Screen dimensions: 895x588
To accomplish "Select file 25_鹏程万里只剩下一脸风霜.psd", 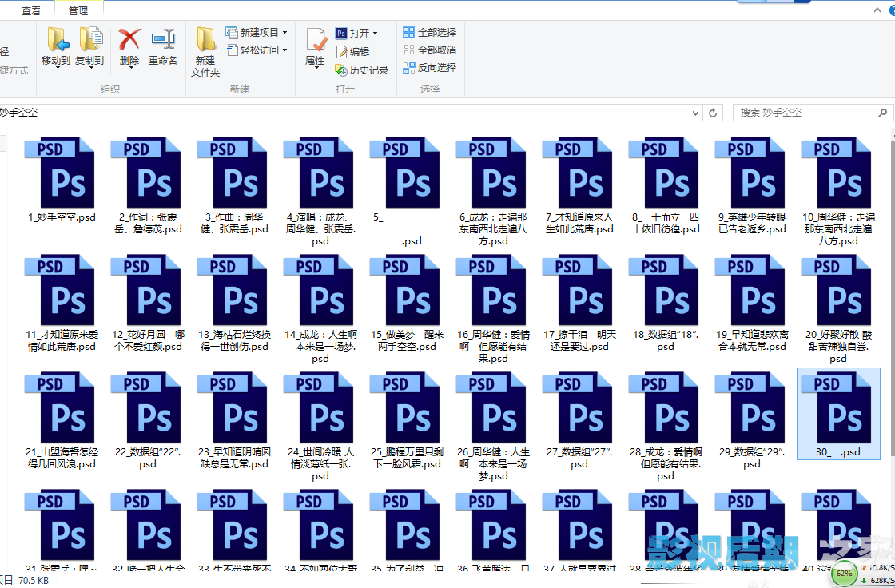I will 407,420.
